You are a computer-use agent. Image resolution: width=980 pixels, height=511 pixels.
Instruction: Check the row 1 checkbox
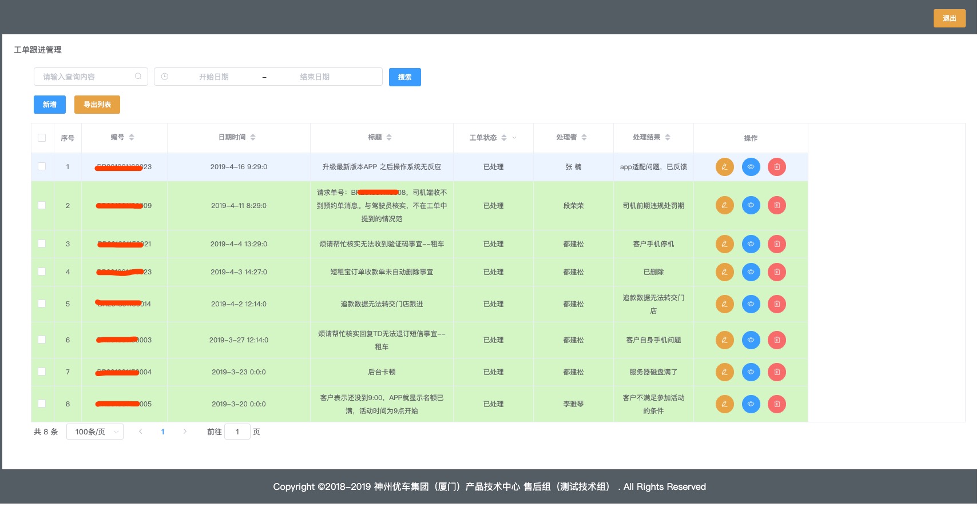[x=42, y=166]
